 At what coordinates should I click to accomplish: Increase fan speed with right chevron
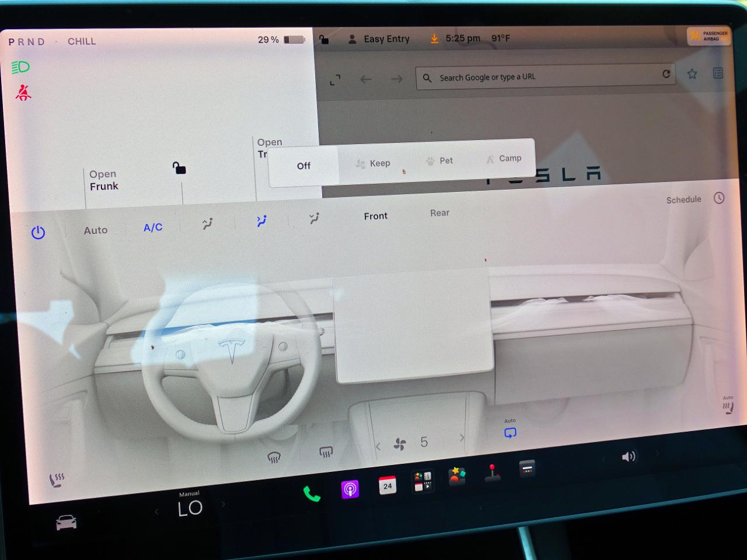point(462,438)
